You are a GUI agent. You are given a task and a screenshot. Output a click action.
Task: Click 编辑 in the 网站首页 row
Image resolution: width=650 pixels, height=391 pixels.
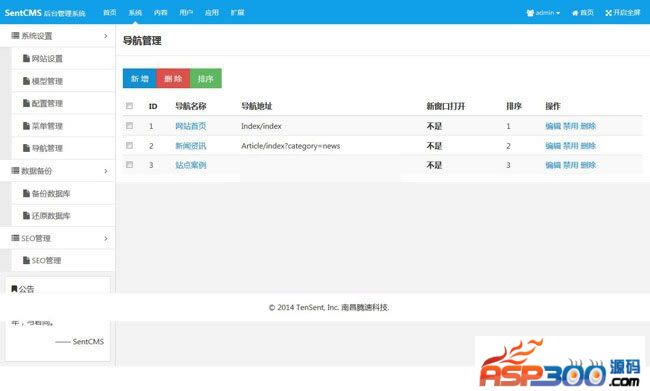click(553, 126)
